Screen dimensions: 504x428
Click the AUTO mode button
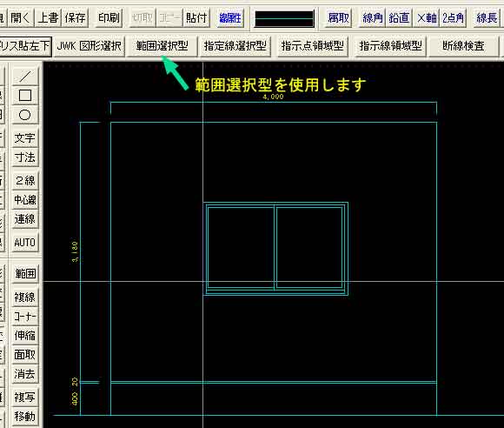(x=24, y=243)
